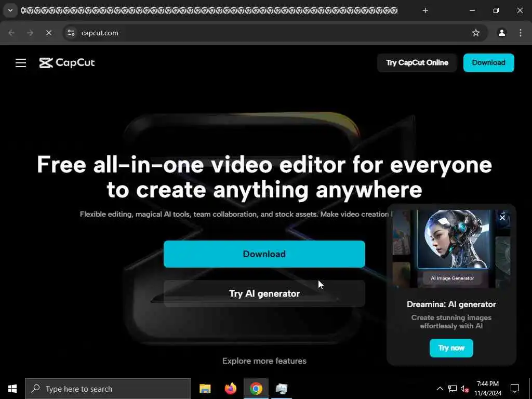The width and height of the screenshot is (532, 399).
Task: Open Chrome profile icon
Action: pos(502,33)
